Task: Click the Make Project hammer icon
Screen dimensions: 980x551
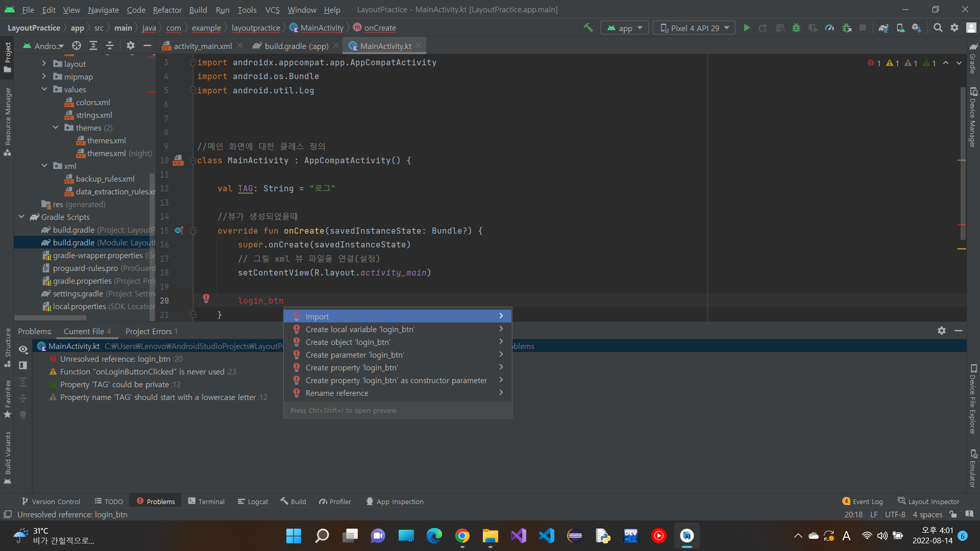Action: [x=588, y=28]
